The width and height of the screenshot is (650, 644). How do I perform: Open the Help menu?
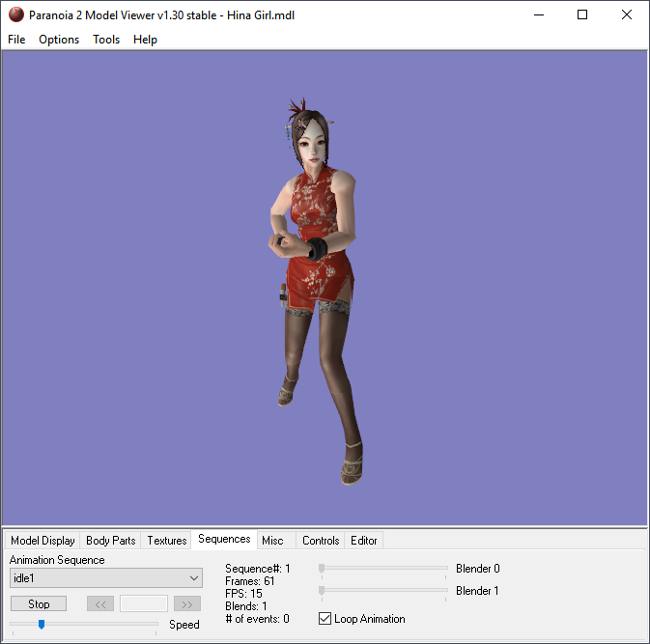(x=145, y=40)
